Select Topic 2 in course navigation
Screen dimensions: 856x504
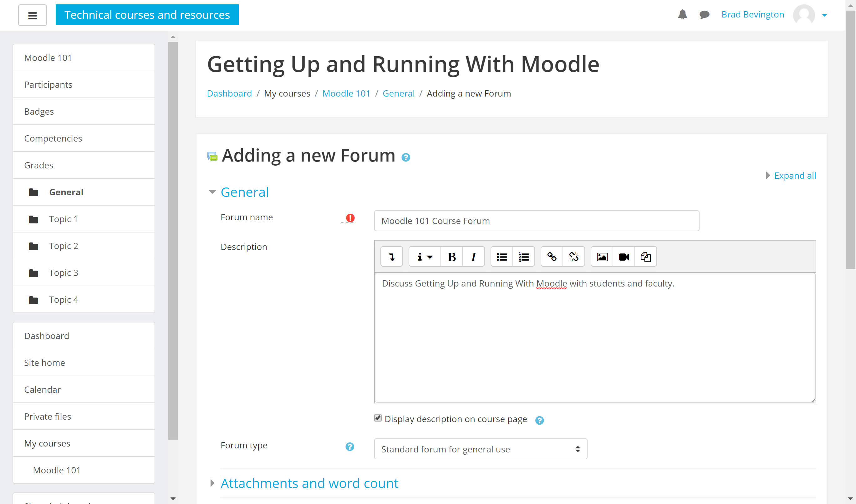pyautogui.click(x=64, y=246)
